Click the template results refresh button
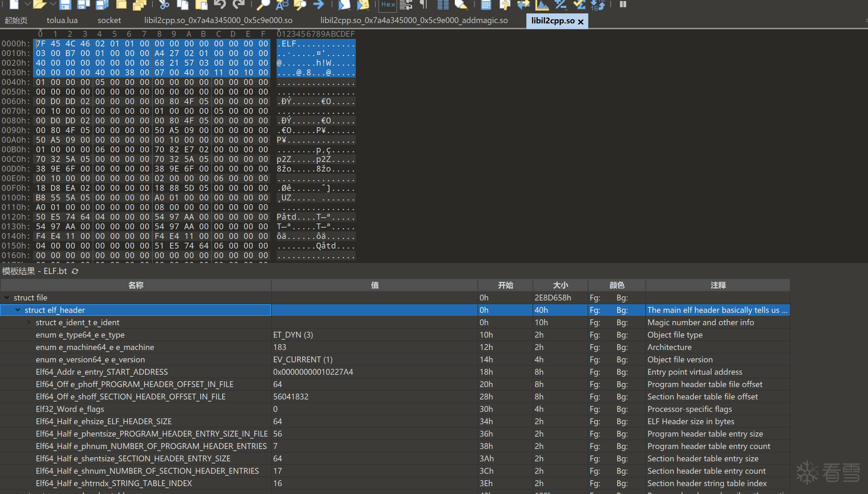This screenshot has height=494, width=868. click(x=75, y=271)
